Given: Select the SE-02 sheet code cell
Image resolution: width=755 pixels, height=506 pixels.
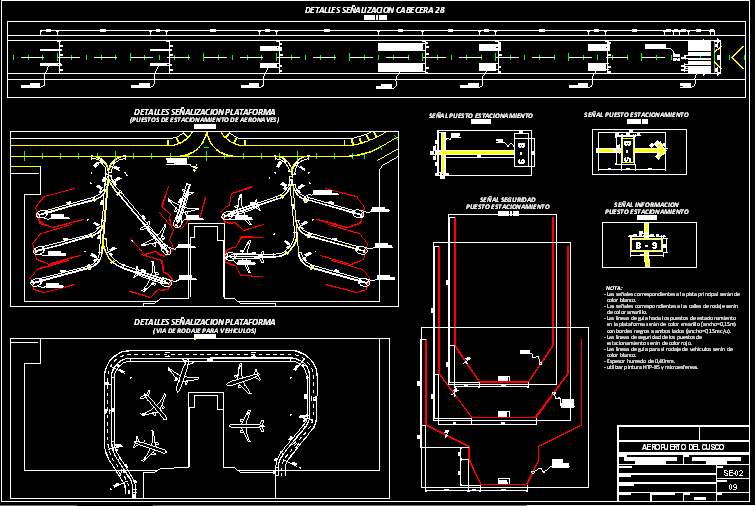Looking at the screenshot, I should 733,471.
